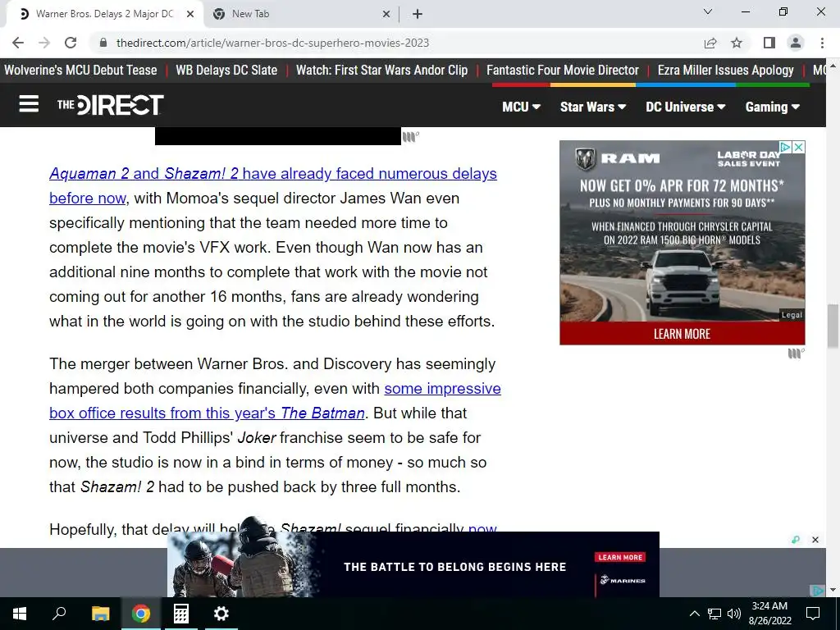Bookmark this page with star
The height and width of the screenshot is (630, 840).
[737, 43]
